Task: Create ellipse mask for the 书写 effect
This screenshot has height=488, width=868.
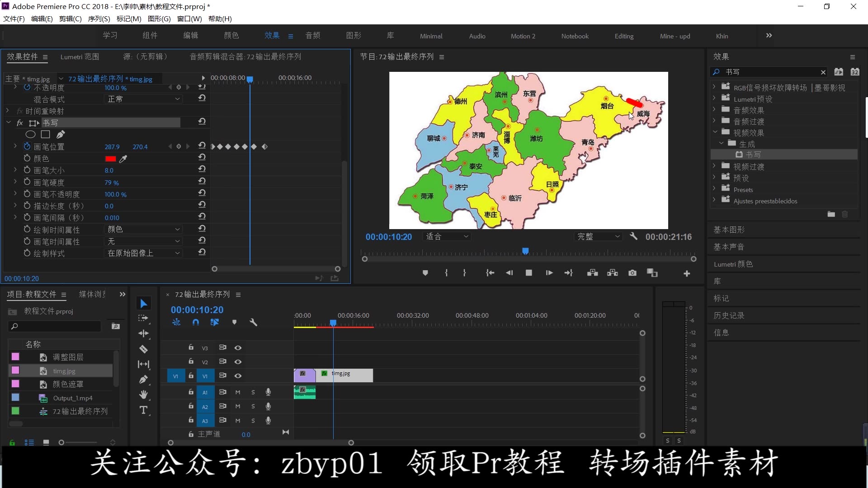Action: point(30,134)
